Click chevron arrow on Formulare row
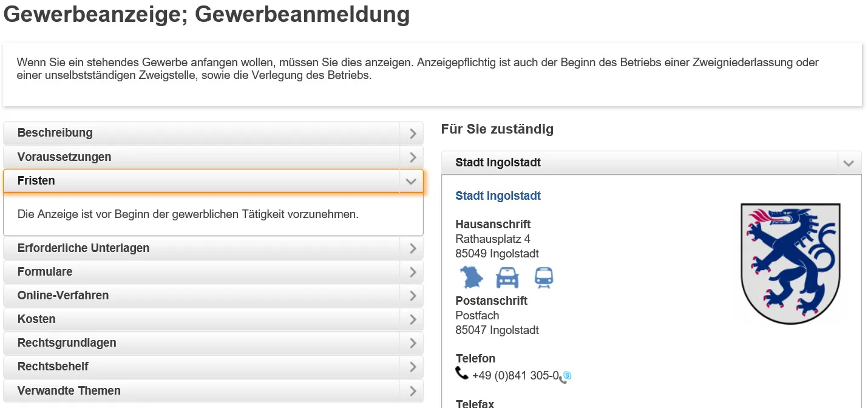The width and height of the screenshot is (868, 408). (412, 272)
